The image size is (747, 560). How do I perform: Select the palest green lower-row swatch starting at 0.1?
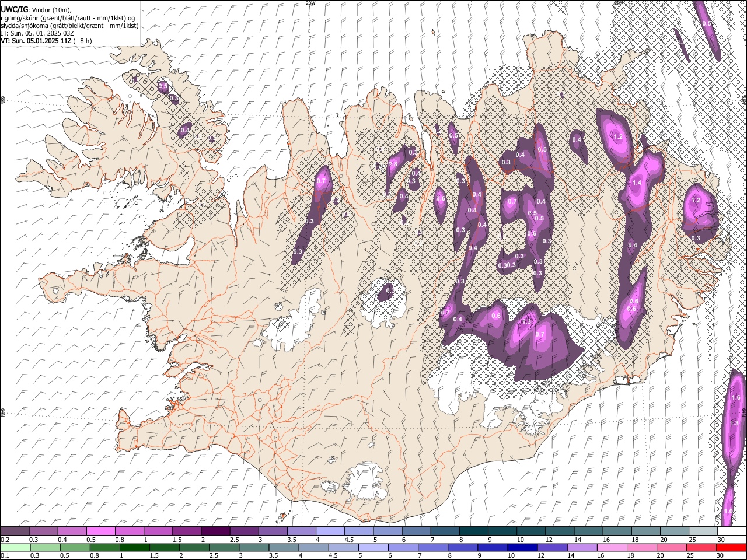(15, 547)
